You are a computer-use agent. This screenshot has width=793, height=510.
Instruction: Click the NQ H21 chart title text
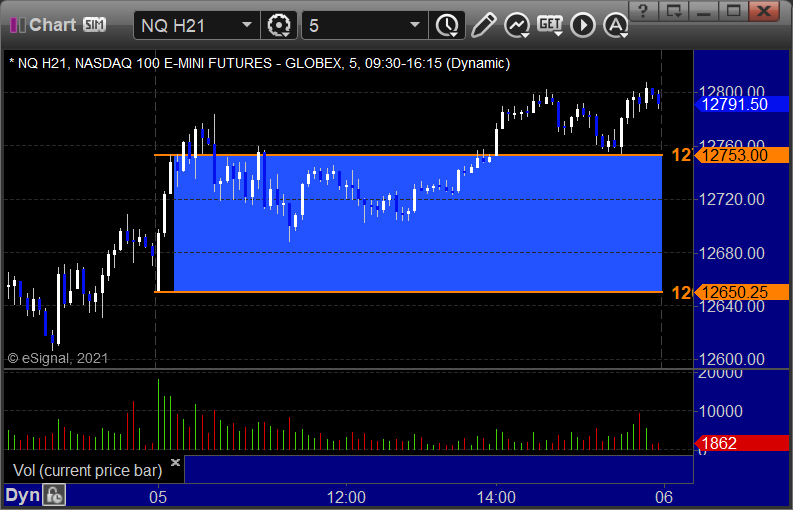pyautogui.click(x=259, y=63)
